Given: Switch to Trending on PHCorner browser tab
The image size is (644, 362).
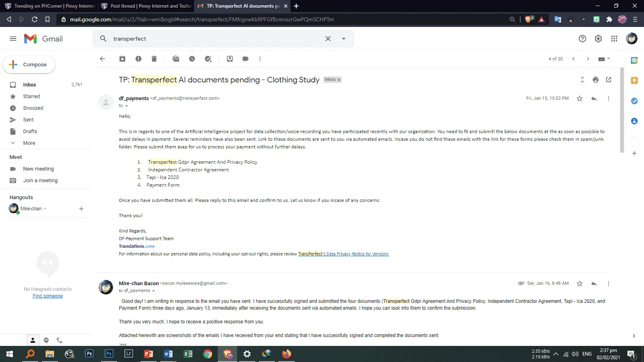Looking at the screenshot, I should pyautogui.click(x=50, y=6).
